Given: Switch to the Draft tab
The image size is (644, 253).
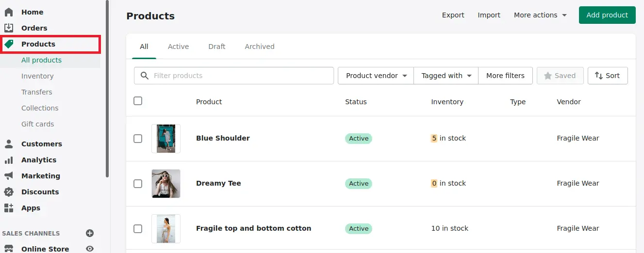Looking at the screenshot, I should [217, 47].
